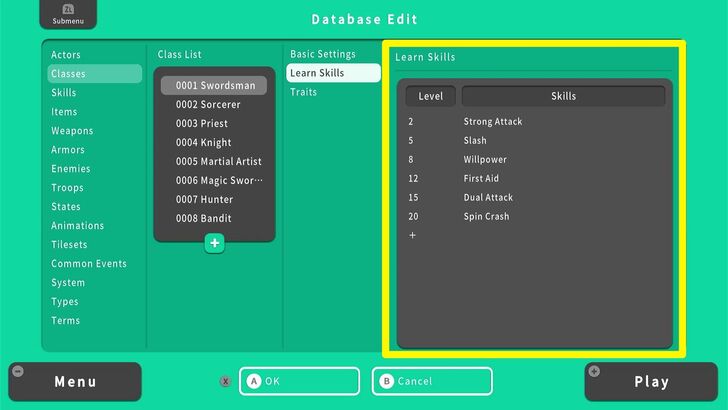This screenshot has width=728, height=410.
Task: Add a new learn skill row
Action: 412,235
